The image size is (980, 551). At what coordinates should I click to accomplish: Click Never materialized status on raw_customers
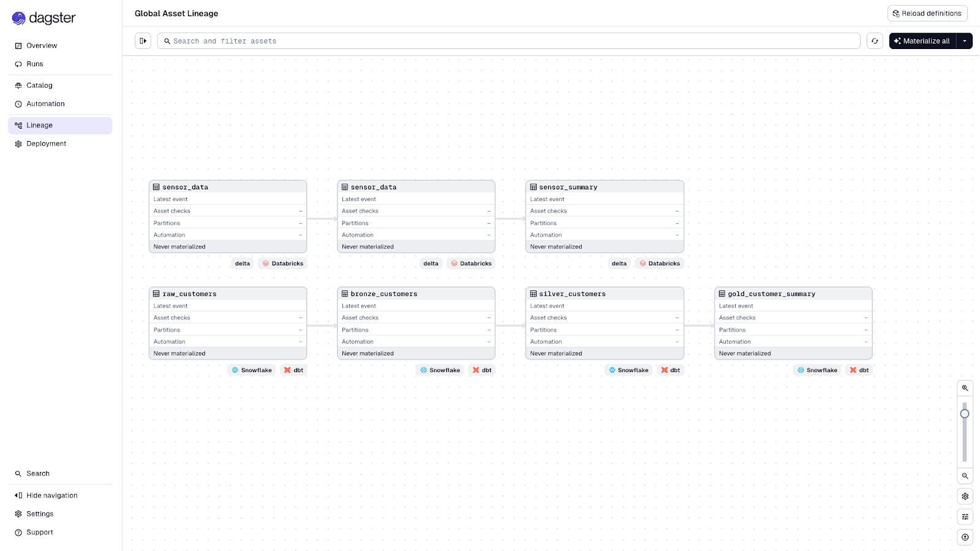[x=228, y=354]
